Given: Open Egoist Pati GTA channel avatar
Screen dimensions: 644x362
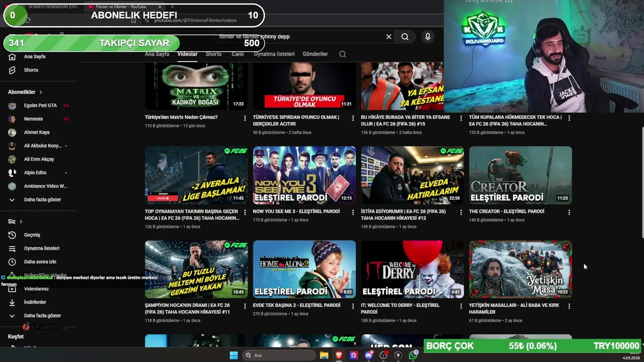Looking at the screenshot, I should pos(12,106).
